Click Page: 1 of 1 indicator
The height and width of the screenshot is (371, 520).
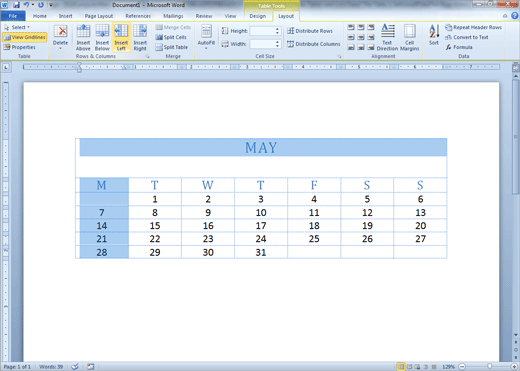pyautogui.click(x=17, y=367)
